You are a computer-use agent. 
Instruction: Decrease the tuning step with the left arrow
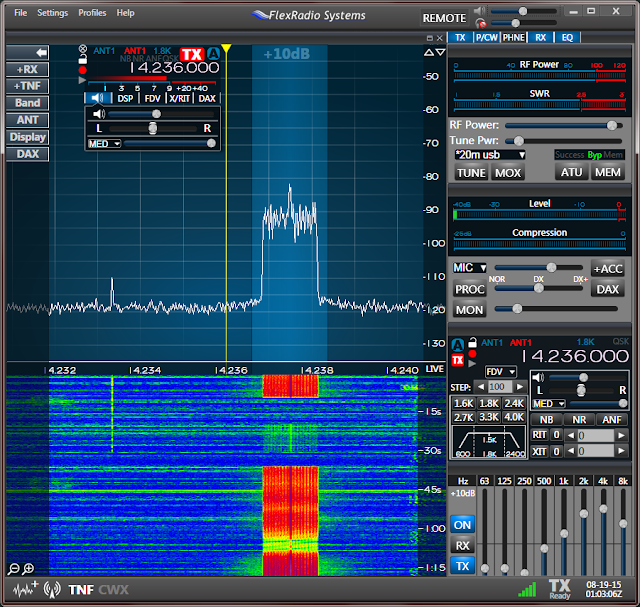coord(481,387)
